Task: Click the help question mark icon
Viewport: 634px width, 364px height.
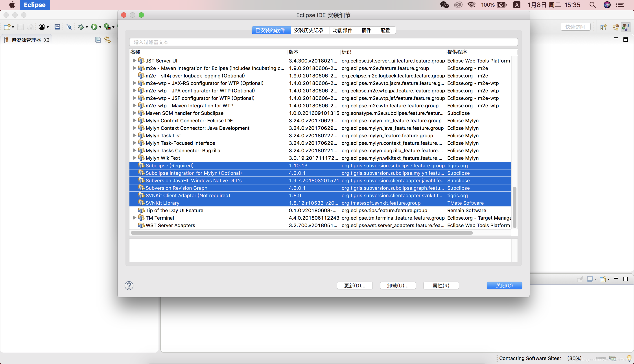Action: (x=129, y=285)
